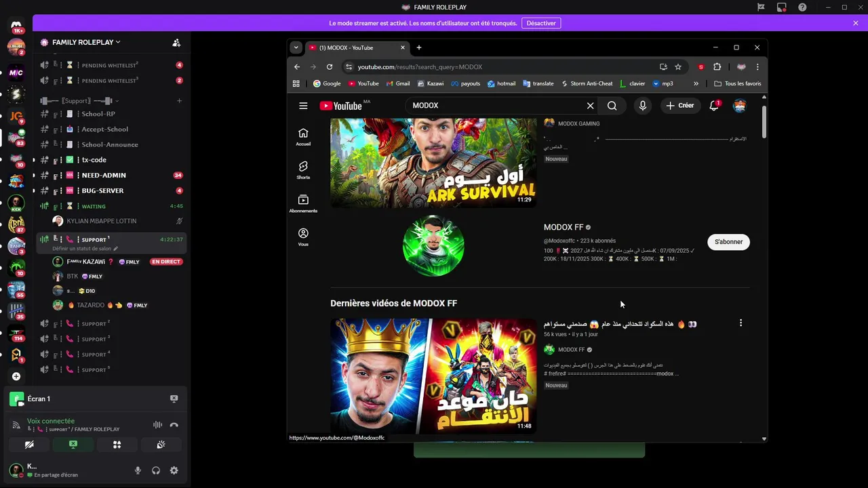This screenshot has width=868, height=488.
Task: Toggle Discord camera on
Action: click(x=29, y=445)
